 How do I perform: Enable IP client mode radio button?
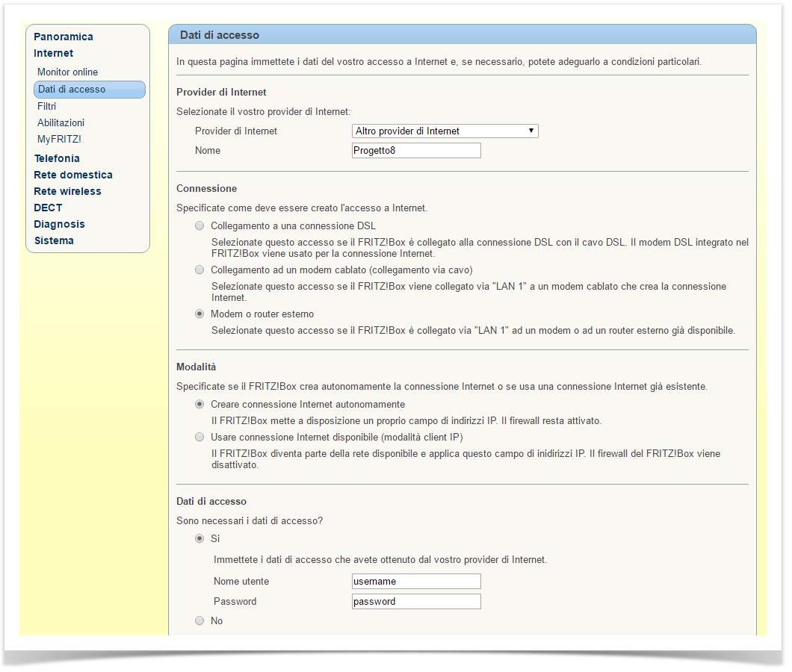[x=199, y=437]
